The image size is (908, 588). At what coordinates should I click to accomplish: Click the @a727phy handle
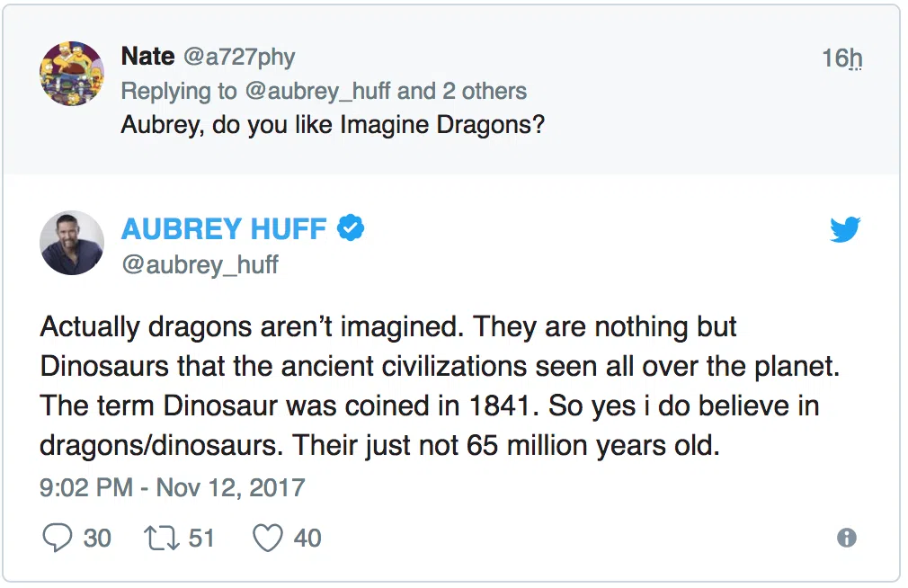tap(239, 58)
